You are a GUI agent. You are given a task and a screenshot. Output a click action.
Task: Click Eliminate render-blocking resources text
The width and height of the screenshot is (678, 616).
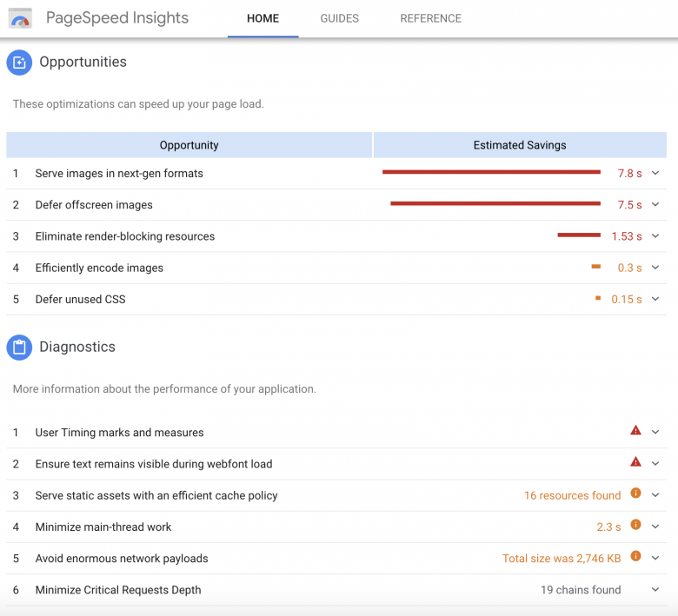[x=125, y=236]
